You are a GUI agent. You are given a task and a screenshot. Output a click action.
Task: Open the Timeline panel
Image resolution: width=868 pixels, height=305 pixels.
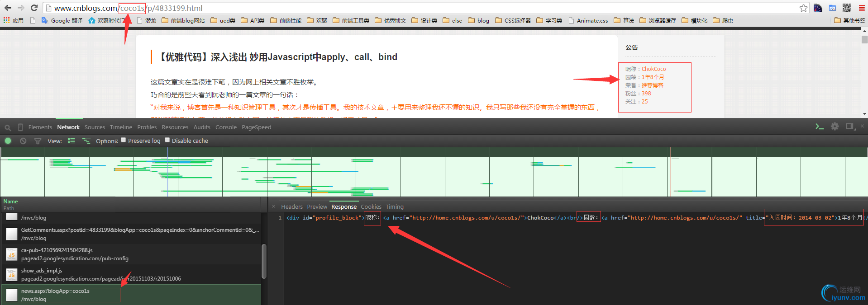coord(121,127)
